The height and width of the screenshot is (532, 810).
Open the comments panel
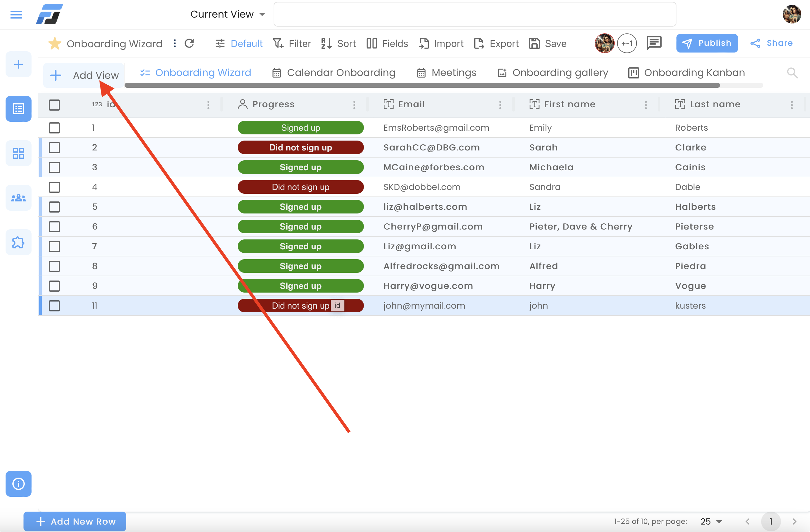pyautogui.click(x=654, y=43)
